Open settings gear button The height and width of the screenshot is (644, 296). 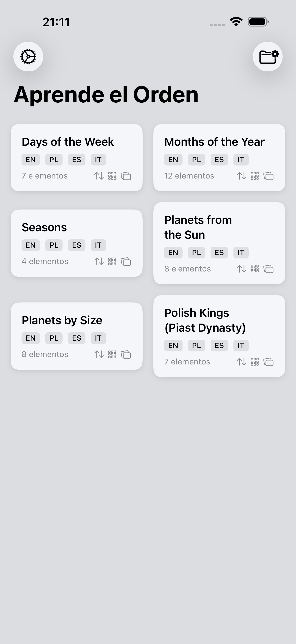point(28,57)
